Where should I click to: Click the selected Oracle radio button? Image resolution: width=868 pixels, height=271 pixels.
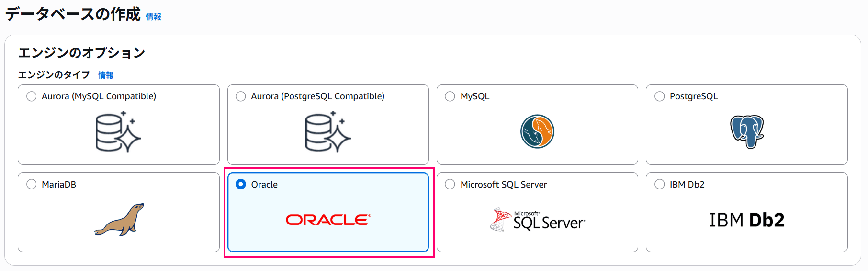[241, 184]
